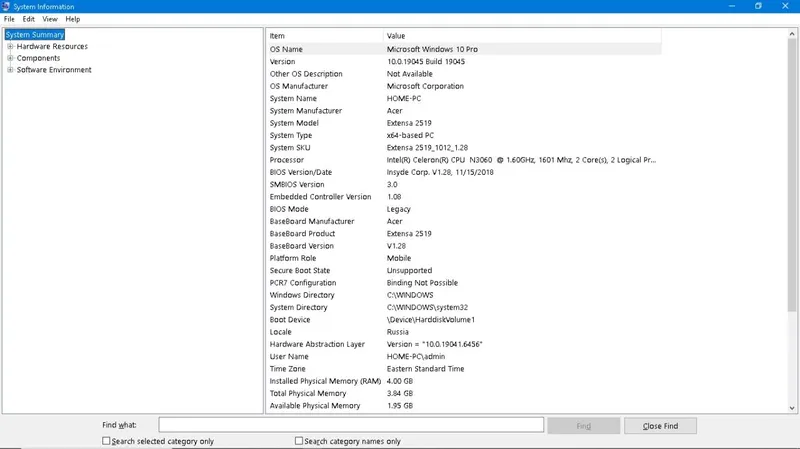This screenshot has width=800, height=449.
Task: Open the File menu
Action: 9,19
